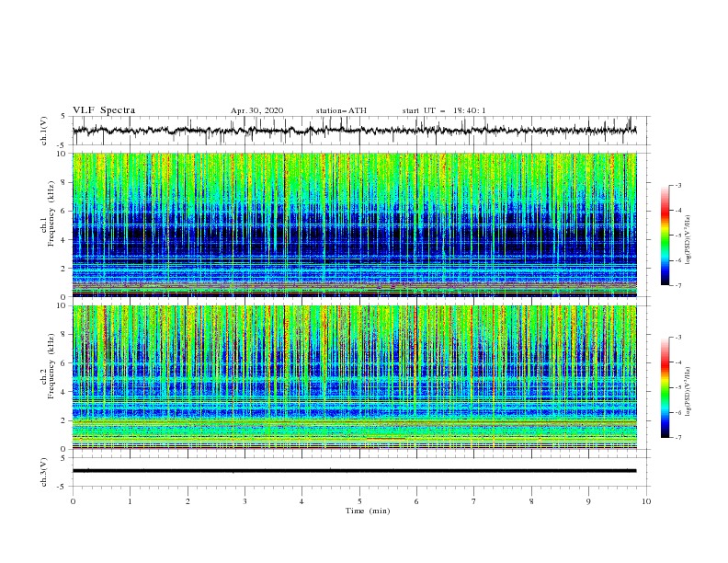Click the "ch.2 Frequency (kHz)" axis label
This screenshot has height=563, width=728.
point(48,366)
